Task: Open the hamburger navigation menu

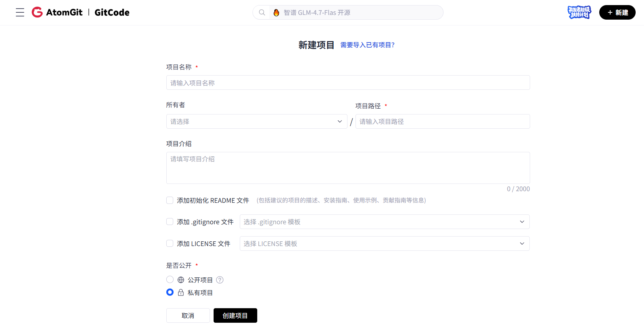Action: pyautogui.click(x=20, y=12)
